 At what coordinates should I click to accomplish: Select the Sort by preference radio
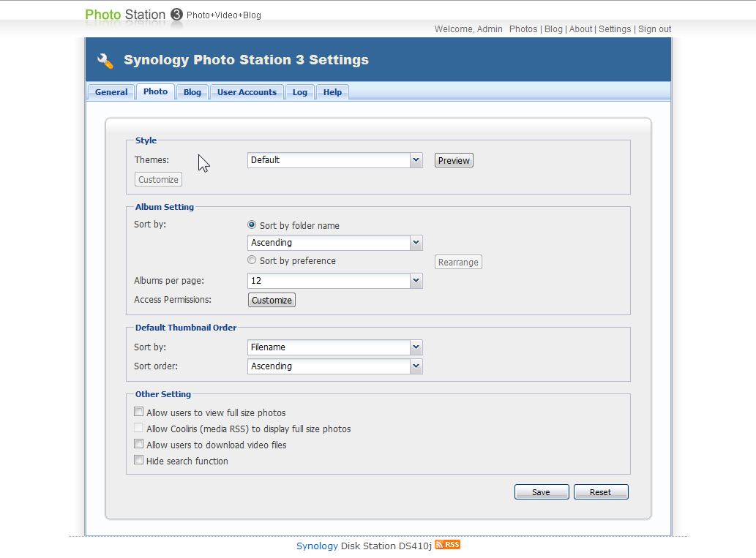[x=252, y=260]
